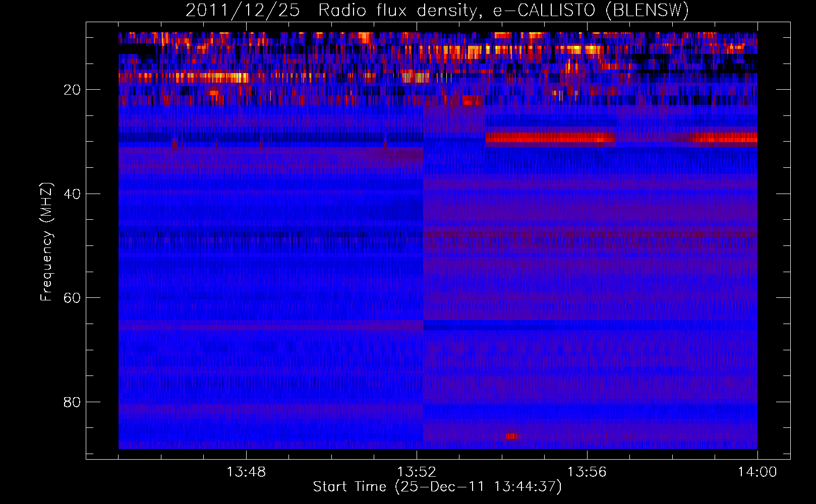Click the small red burst near 86 MHz

pyautogui.click(x=511, y=436)
